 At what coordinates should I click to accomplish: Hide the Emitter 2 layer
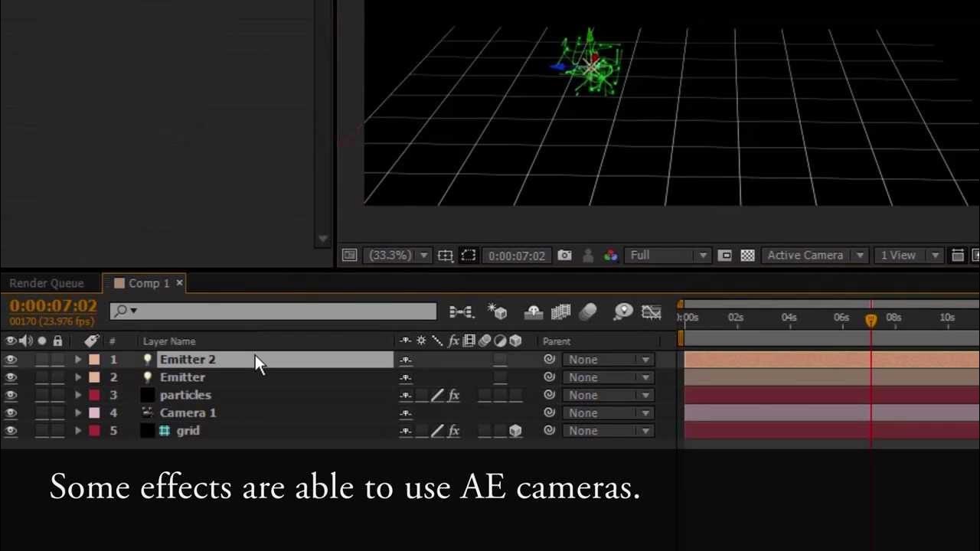11,359
